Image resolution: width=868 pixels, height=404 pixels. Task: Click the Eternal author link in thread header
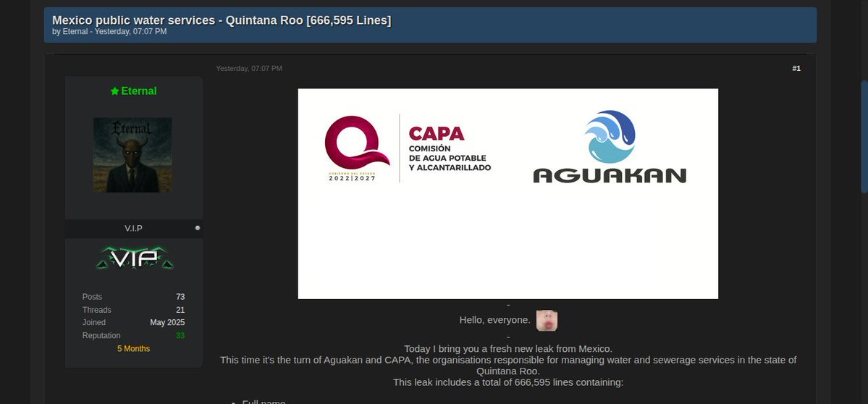tap(75, 32)
